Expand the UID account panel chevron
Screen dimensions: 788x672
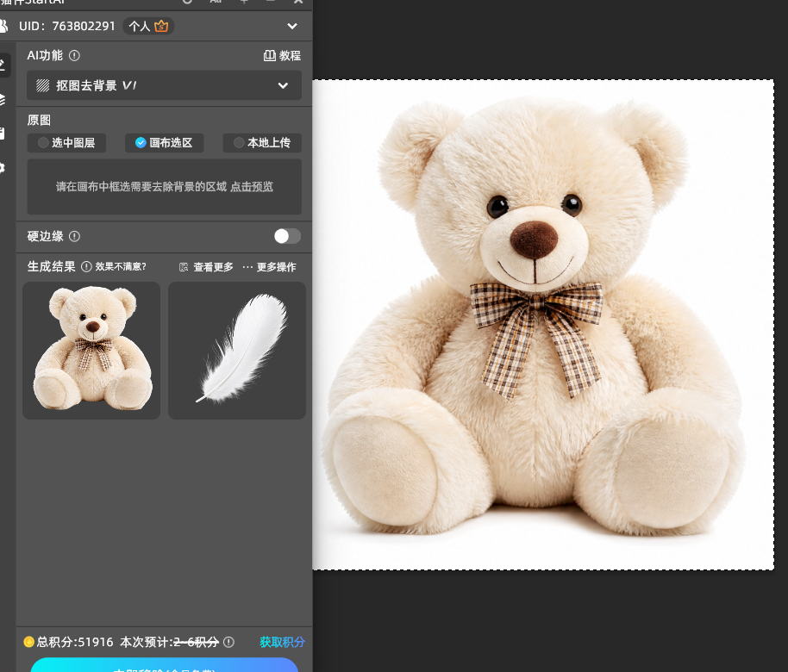[292, 26]
